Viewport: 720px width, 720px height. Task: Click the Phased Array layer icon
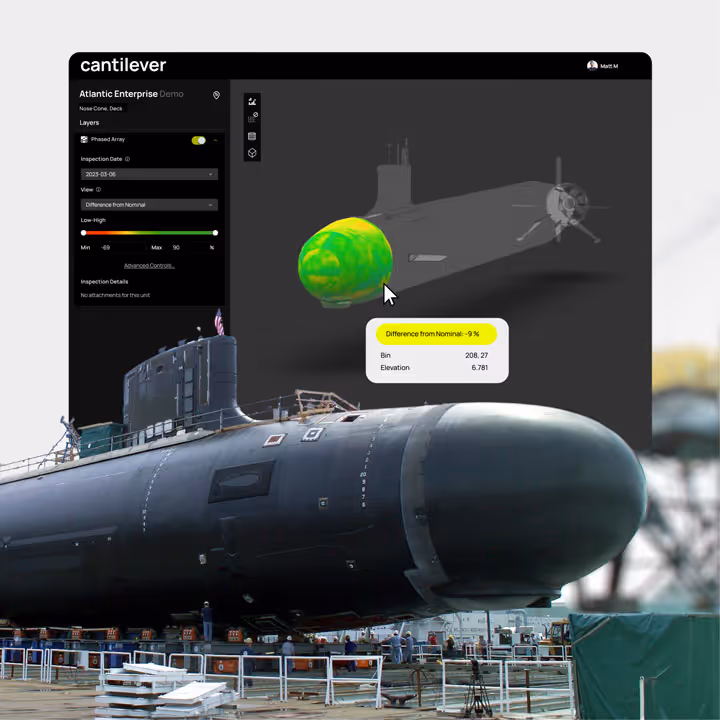pos(84,139)
